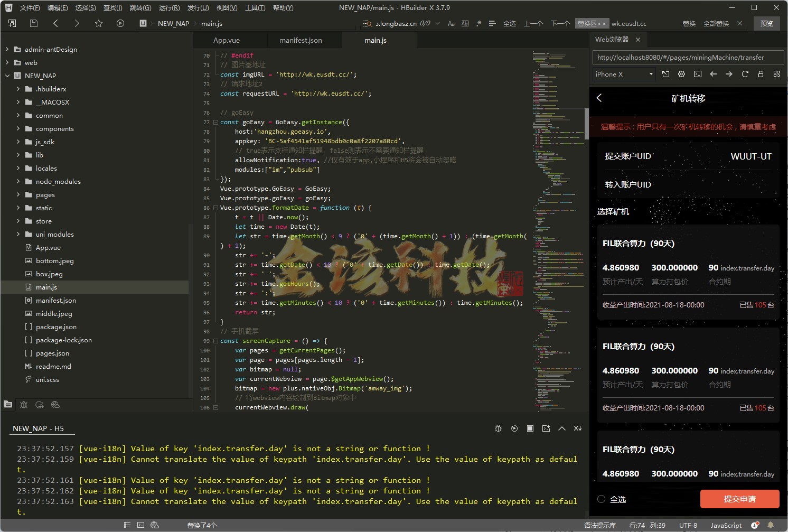Toggle the regex search option
Image resolution: width=788 pixels, height=532 pixels.
tap(479, 24)
